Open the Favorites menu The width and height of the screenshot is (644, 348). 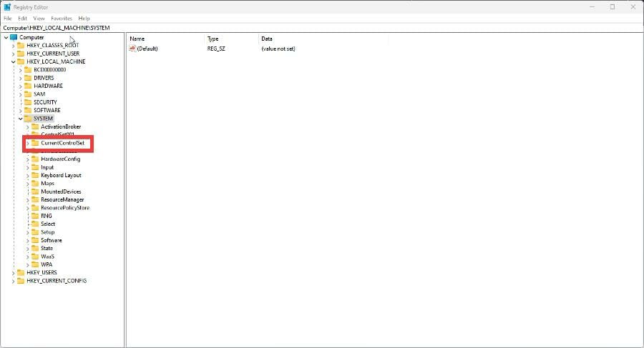62,19
